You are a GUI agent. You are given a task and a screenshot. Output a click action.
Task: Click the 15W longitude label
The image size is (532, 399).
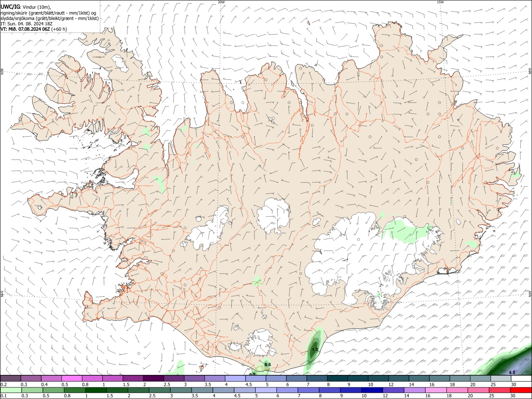tap(440, 2)
